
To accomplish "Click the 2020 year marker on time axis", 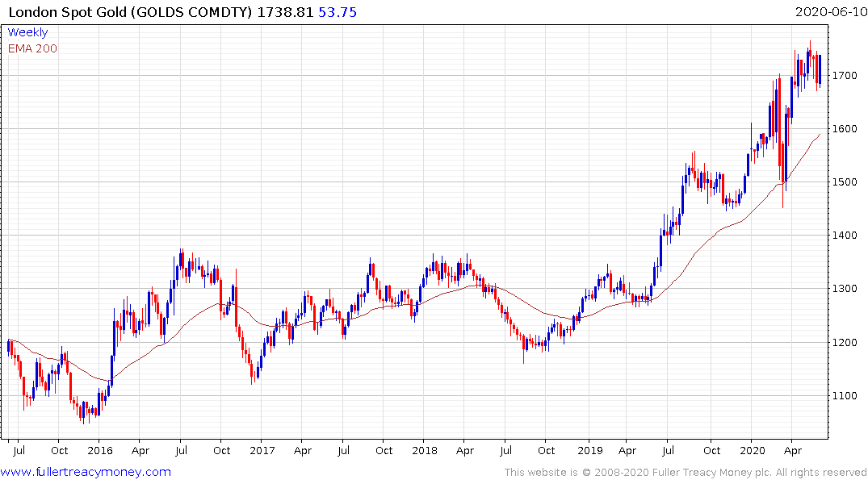I will 753,450.
